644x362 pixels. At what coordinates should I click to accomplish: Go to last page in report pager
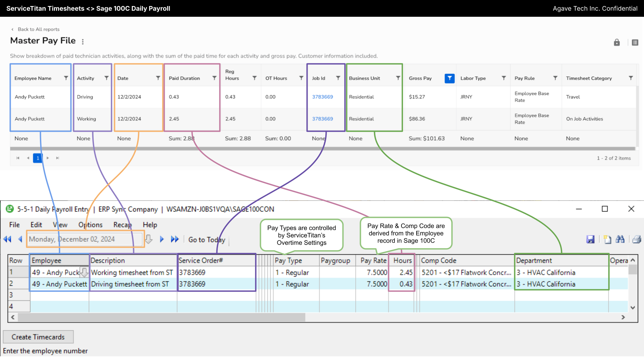tap(57, 158)
